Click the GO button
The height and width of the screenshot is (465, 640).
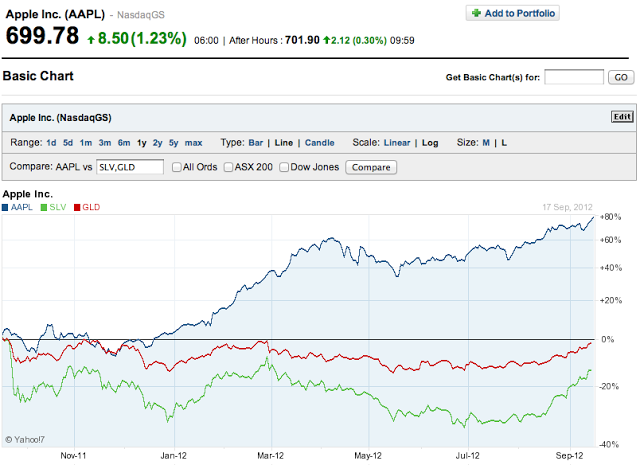(621, 77)
